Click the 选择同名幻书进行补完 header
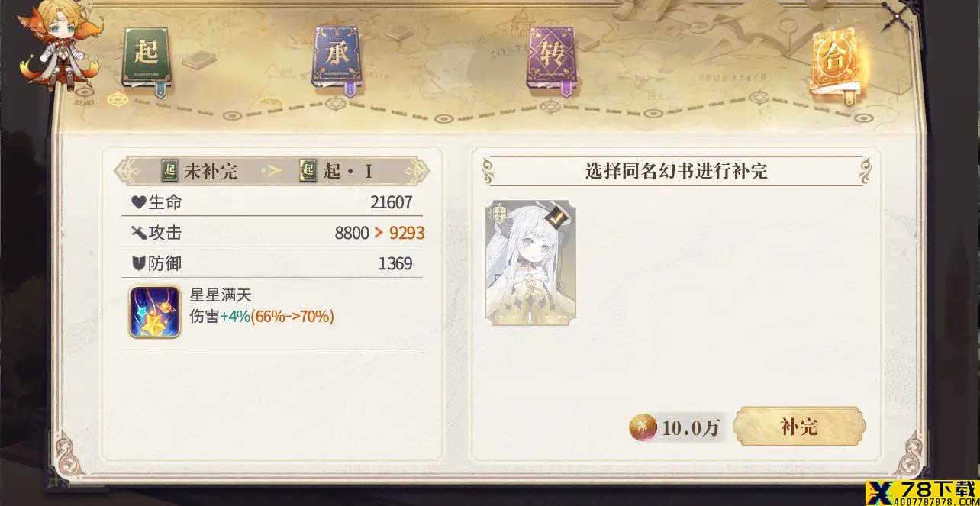Image resolution: width=980 pixels, height=506 pixels. tap(676, 171)
